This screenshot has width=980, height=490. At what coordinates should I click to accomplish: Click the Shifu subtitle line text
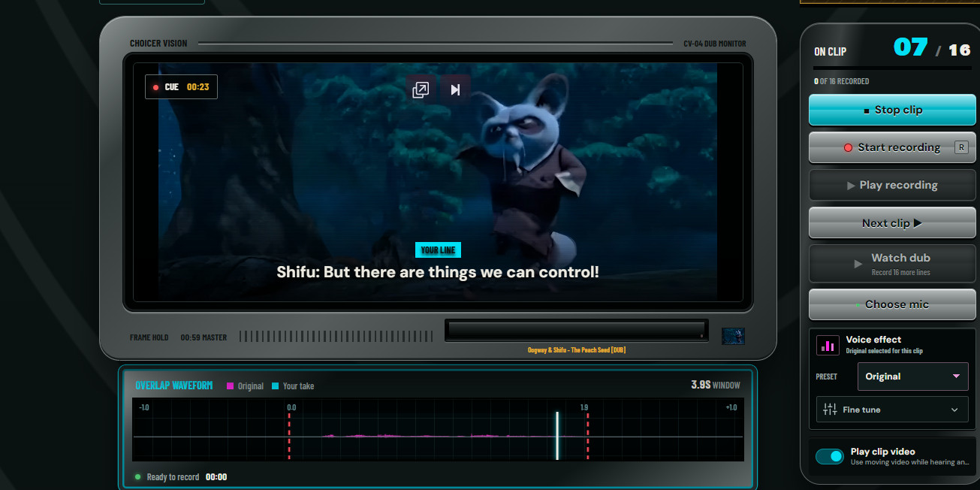tap(438, 272)
